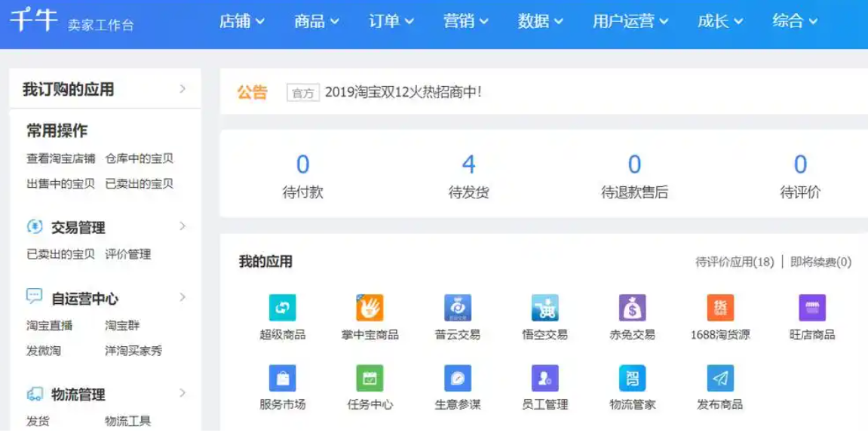Viewport: 868px width, 445px height.
Task: Expand the 营销 top menu
Action: [465, 21]
